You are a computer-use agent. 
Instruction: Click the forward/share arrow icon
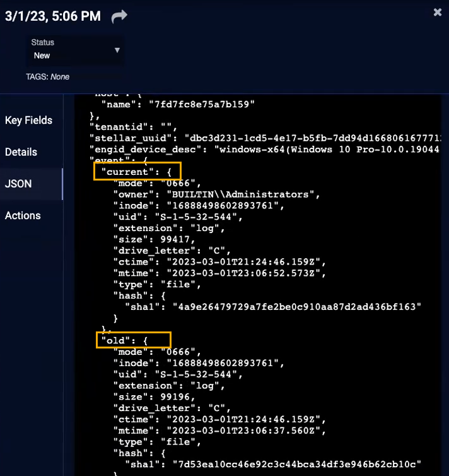(119, 17)
